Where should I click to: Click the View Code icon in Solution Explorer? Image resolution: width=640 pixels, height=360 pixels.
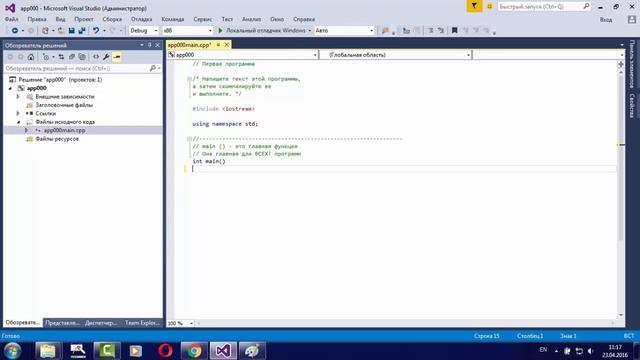tap(96, 57)
